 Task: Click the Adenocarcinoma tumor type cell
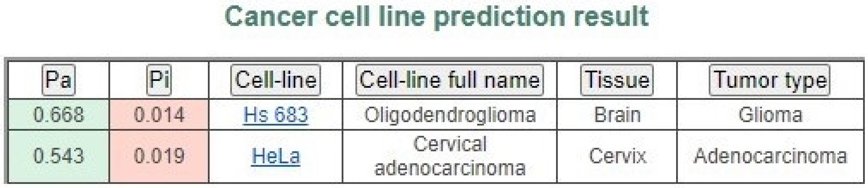click(770, 156)
